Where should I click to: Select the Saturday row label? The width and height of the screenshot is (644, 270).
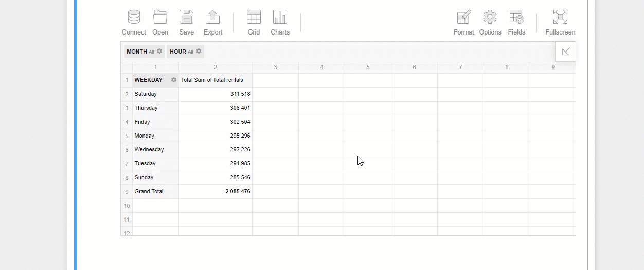[155, 94]
